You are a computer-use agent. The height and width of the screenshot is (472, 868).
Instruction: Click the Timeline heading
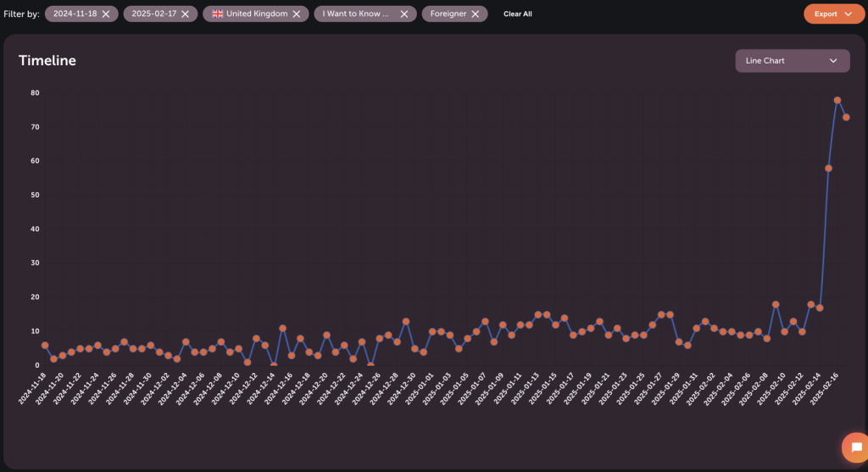point(47,60)
